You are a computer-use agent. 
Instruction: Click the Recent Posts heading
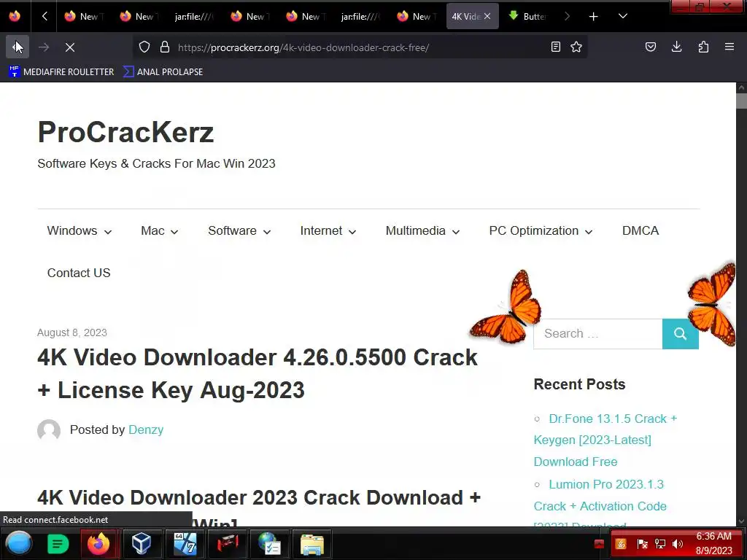tap(579, 384)
